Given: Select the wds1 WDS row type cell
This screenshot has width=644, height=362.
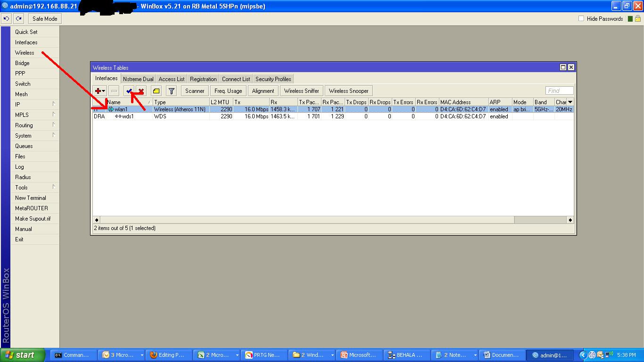Looking at the screenshot, I should point(181,116).
